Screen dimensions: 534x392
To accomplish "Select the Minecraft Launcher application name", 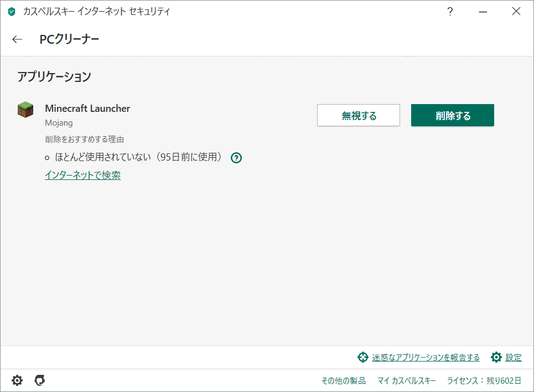I will point(87,109).
